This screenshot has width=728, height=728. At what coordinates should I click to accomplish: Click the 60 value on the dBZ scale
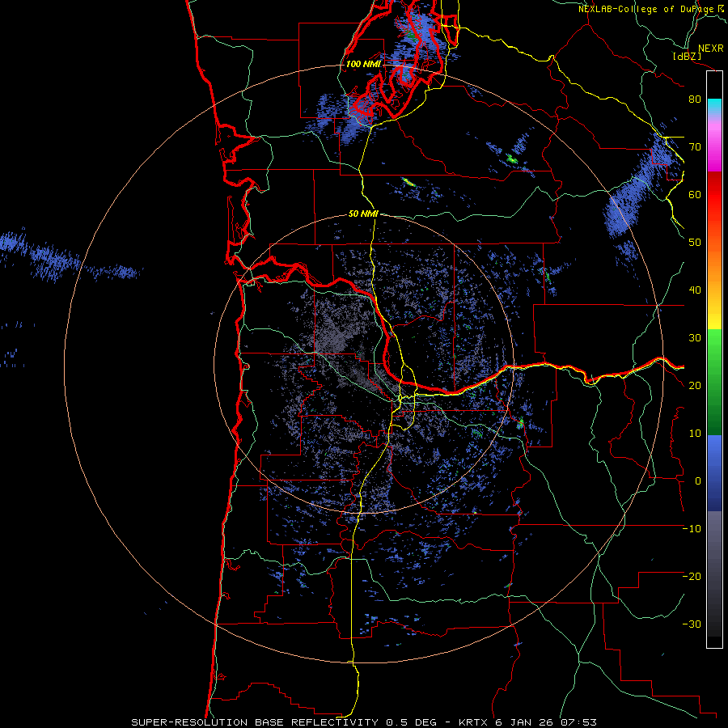695,194
